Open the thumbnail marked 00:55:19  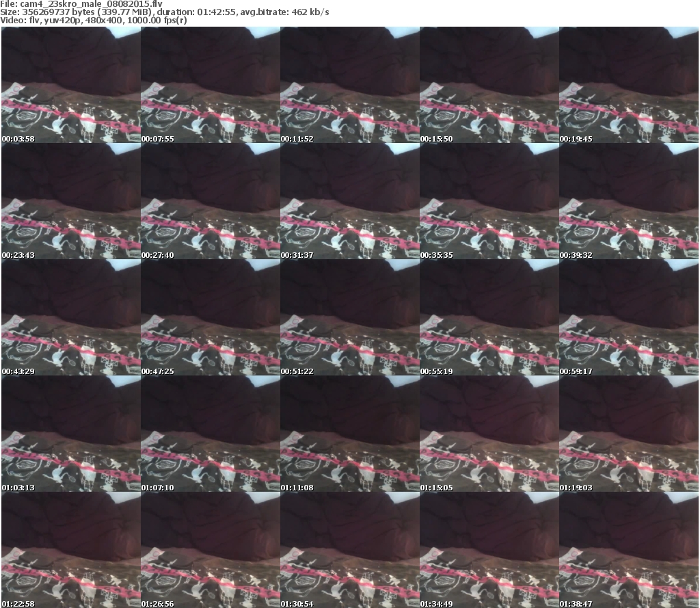(489, 317)
